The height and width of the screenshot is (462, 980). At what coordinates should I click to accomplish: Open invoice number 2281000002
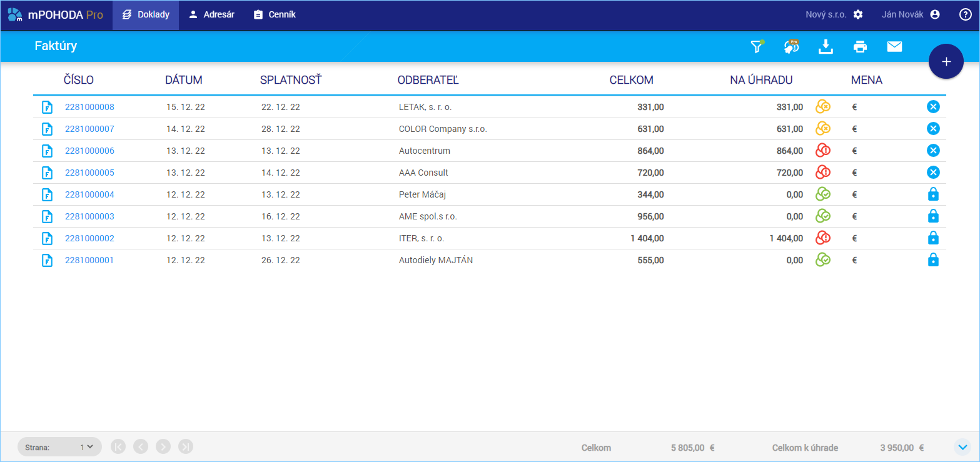(x=89, y=238)
